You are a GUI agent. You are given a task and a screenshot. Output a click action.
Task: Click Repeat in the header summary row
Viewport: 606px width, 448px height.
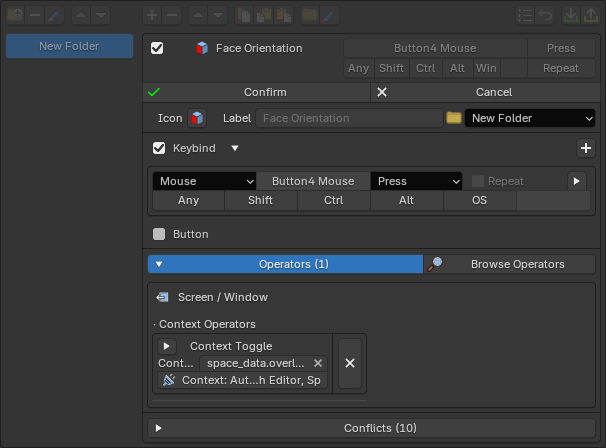[x=561, y=68]
